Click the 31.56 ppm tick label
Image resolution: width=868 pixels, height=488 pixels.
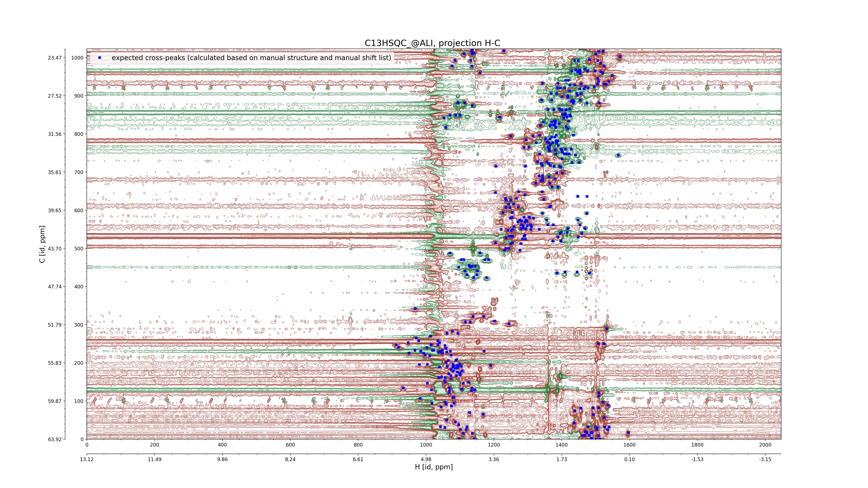point(55,134)
